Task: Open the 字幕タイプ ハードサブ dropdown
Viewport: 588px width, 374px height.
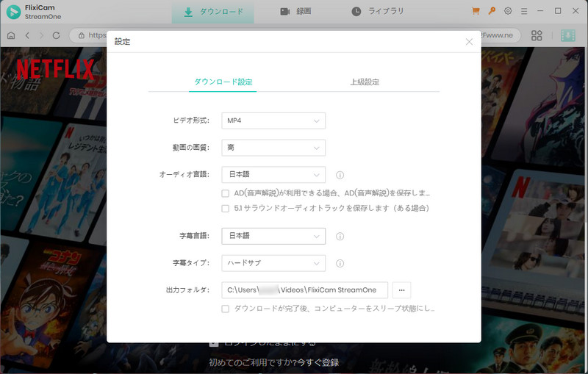Action: pyautogui.click(x=273, y=263)
